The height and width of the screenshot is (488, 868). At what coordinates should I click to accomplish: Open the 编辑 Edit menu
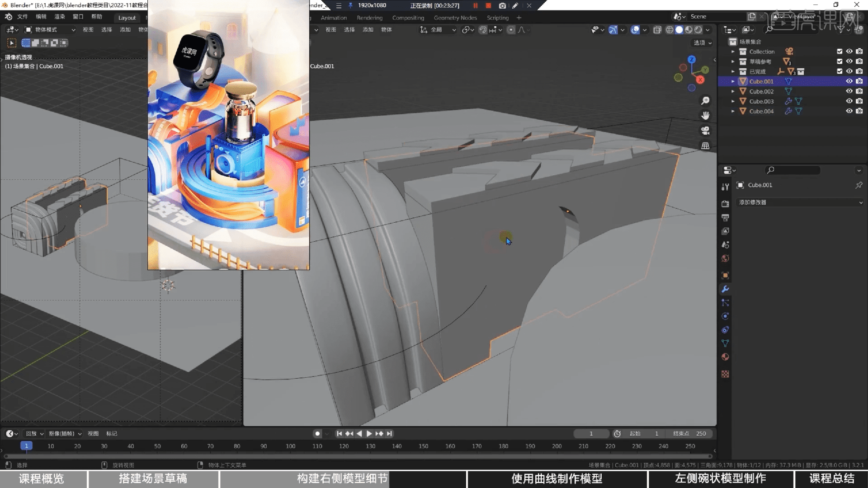(x=41, y=17)
